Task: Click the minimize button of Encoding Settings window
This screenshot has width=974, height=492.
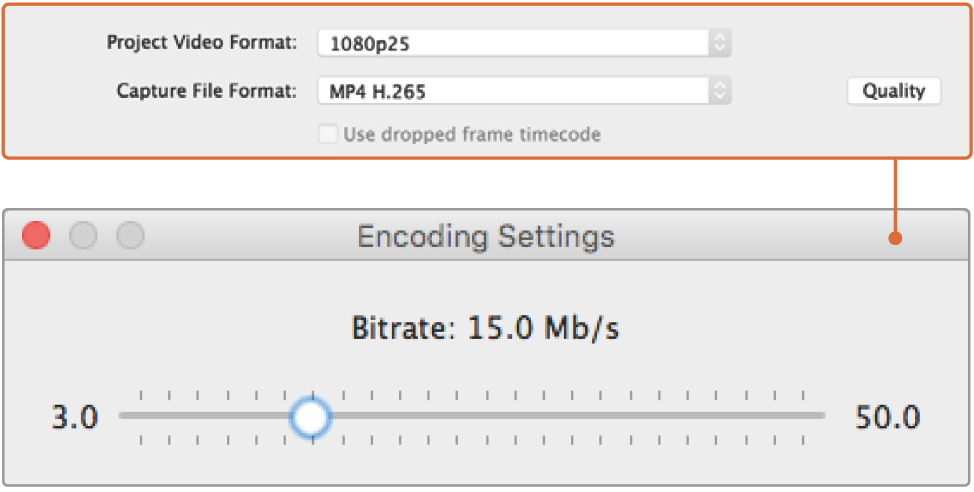Action: pos(84,236)
